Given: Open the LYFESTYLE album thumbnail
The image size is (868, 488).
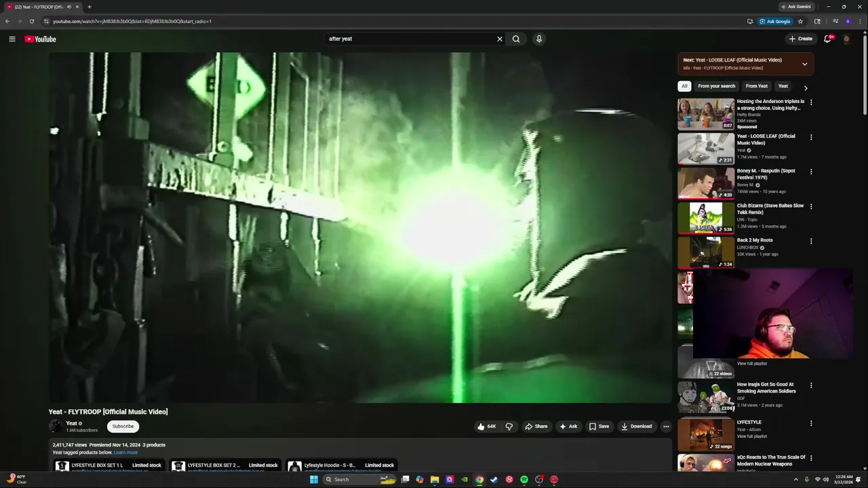Looking at the screenshot, I should (x=706, y=434).
